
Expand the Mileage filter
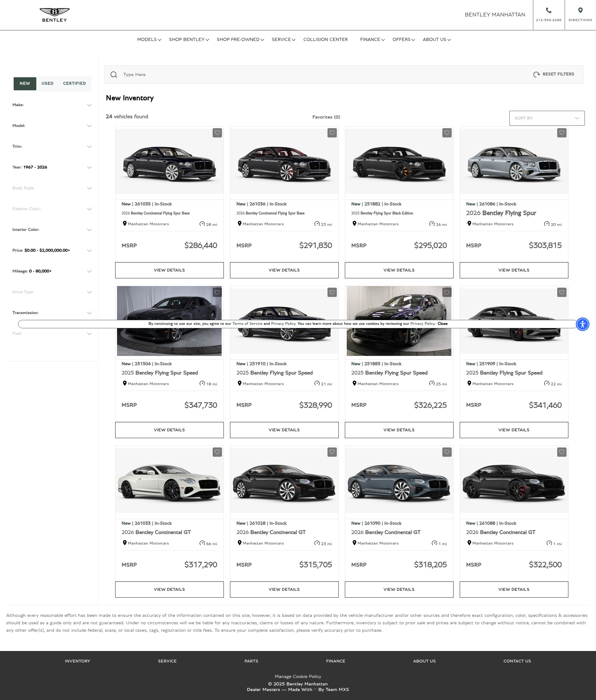(52, 271)
